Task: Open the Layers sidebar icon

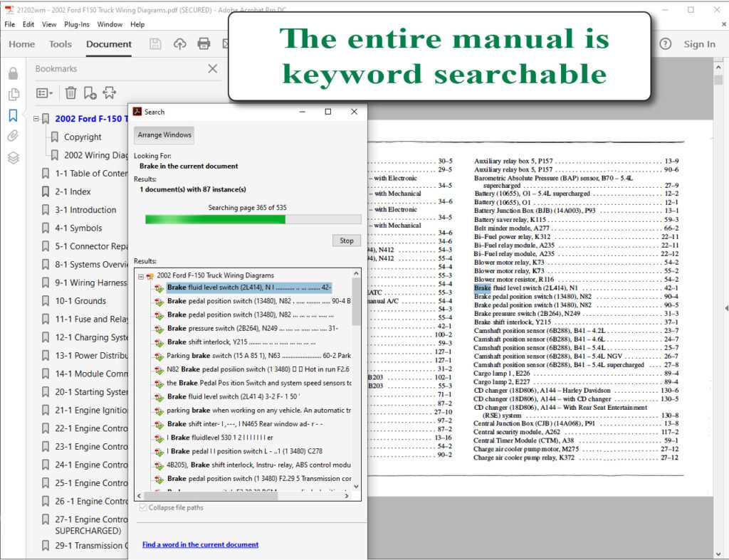Action: [x=14, y=158]
